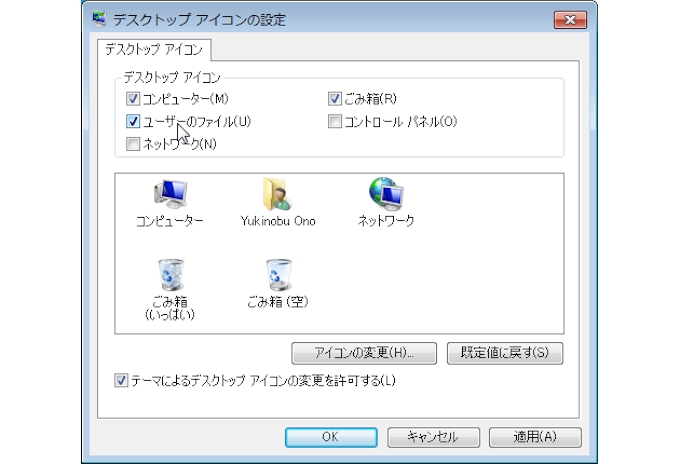This screenshot has height=464, width=680.
Task: Uncheck the ごみ箱(R) checkbox
Action: coord(336,99)
